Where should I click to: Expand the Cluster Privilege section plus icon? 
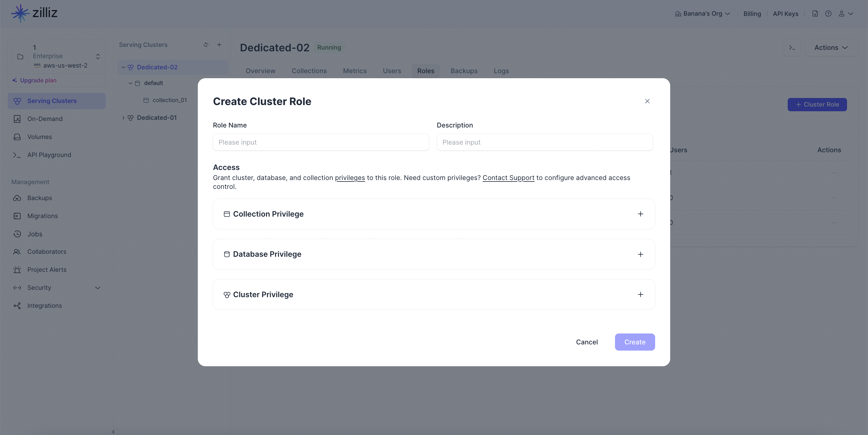click(641, 295)
